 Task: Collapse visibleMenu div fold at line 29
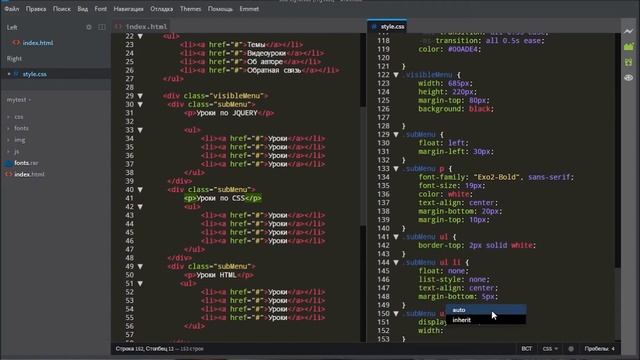click(x=140, y=96)
